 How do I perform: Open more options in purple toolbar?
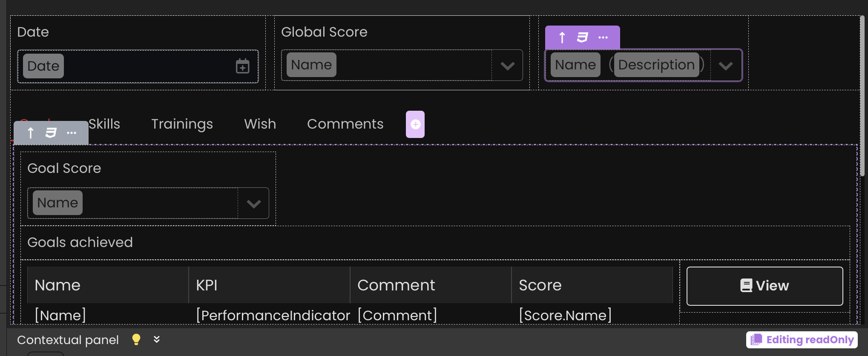tap(603, 37)
